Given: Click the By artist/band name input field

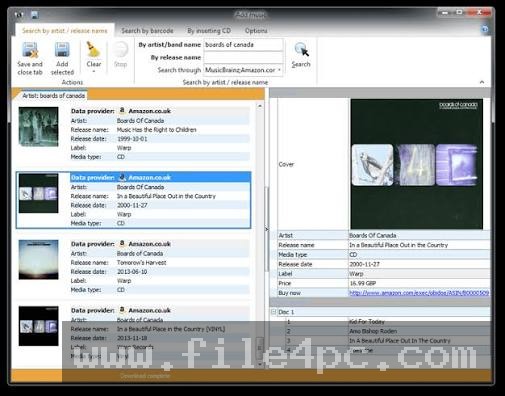Looking at the screenshot, I should 244,45.
